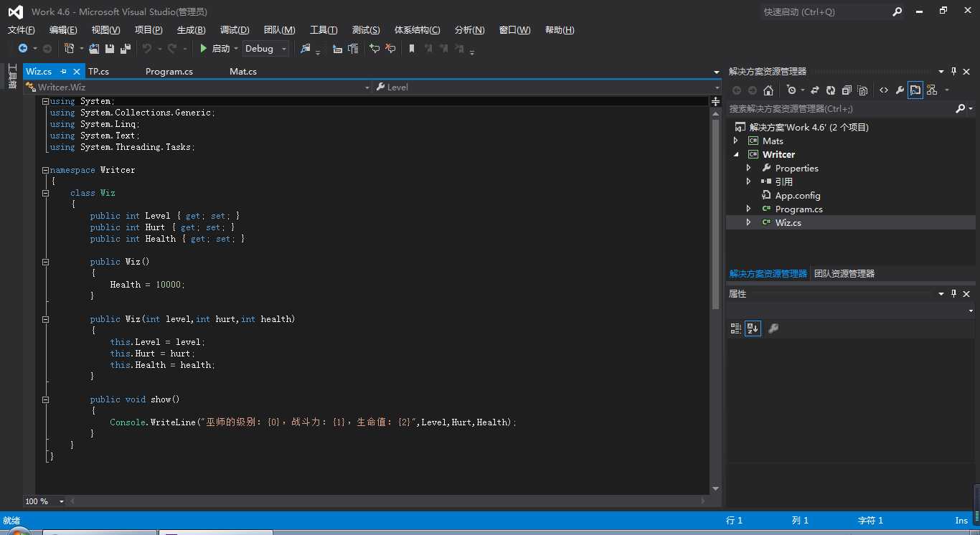This screenshot has height=535, width=980.
Task: Open the 体系结构(C) menu
Action: tap(418, 30)
